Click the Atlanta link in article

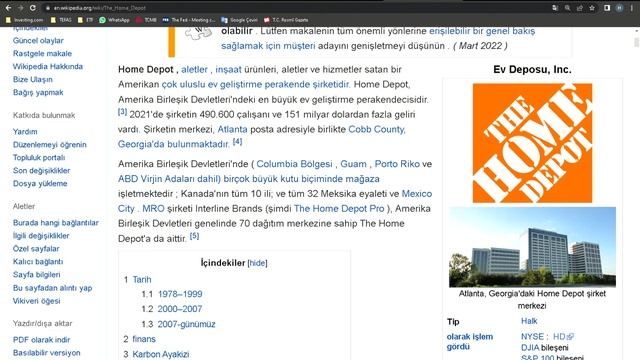point(232,129)
